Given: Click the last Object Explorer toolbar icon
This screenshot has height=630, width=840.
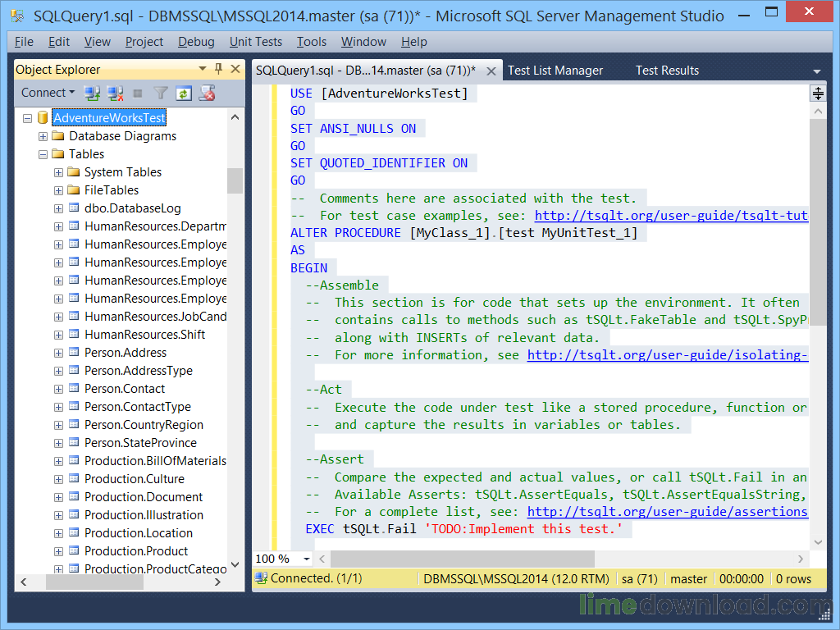Looking at the screenshot, I should [207, 94].
